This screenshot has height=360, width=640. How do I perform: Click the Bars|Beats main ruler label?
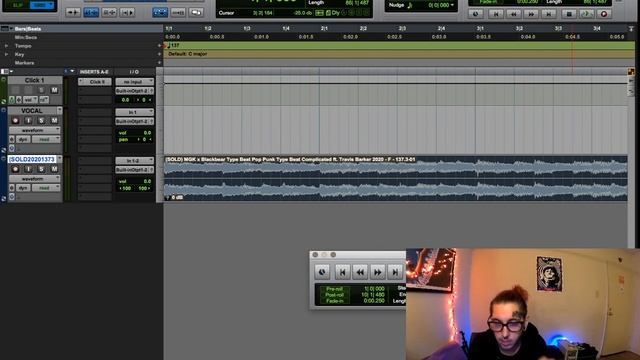28,29
